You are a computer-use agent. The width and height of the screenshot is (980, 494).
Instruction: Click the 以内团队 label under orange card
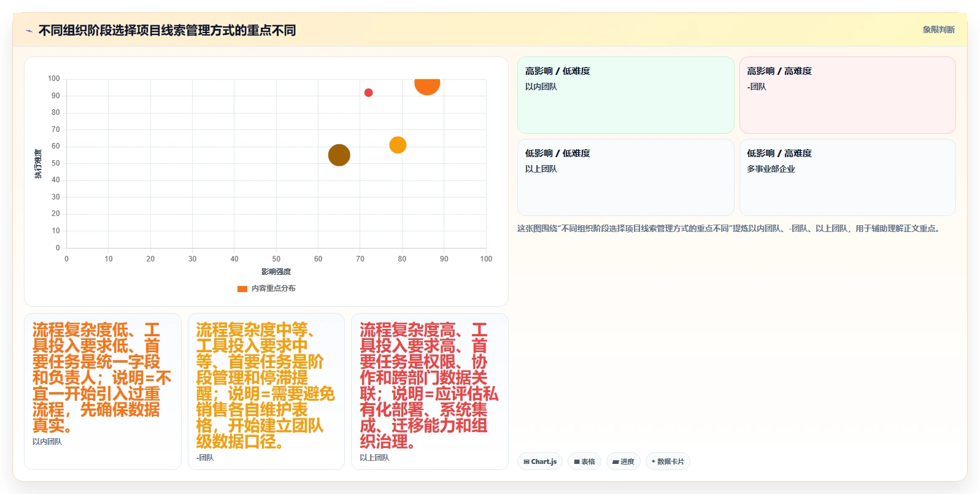47,442
